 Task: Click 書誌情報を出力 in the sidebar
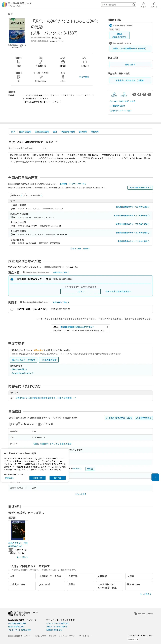117,106
